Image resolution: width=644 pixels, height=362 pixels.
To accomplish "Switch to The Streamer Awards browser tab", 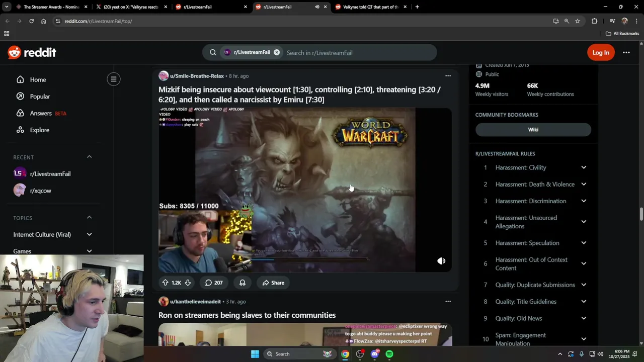I will 52,7.
